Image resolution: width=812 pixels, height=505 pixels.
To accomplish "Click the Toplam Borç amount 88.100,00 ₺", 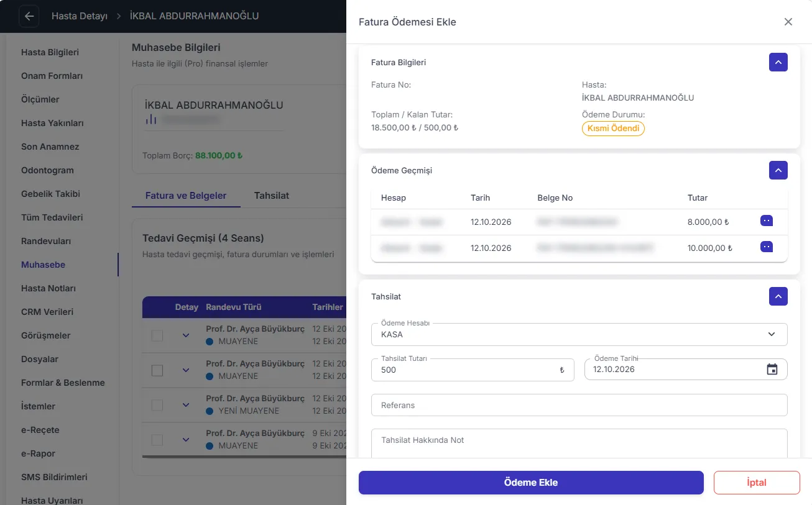I will tap(219, 155).
